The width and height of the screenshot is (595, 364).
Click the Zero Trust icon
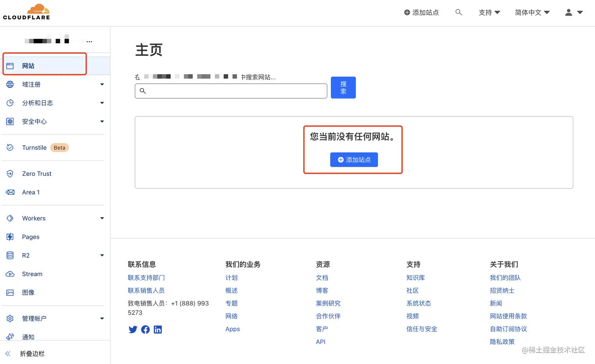[10, 174]
